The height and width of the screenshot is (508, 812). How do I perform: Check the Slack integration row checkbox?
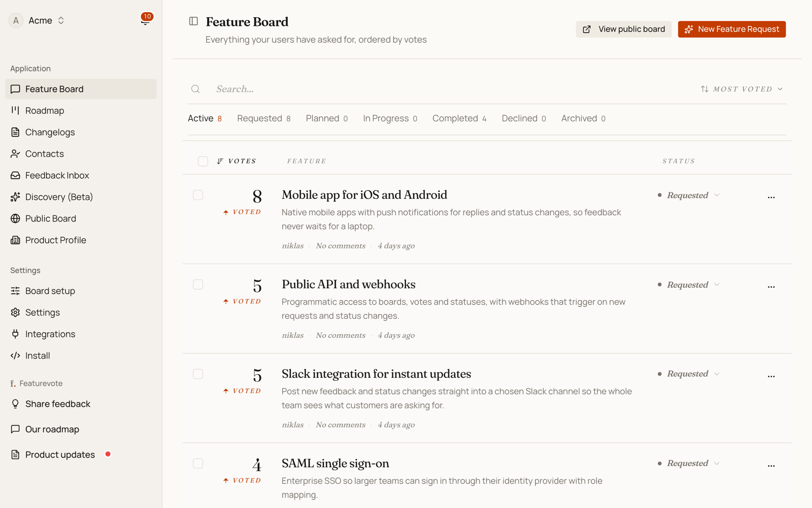pyautogui.click(x=198, y=374)
